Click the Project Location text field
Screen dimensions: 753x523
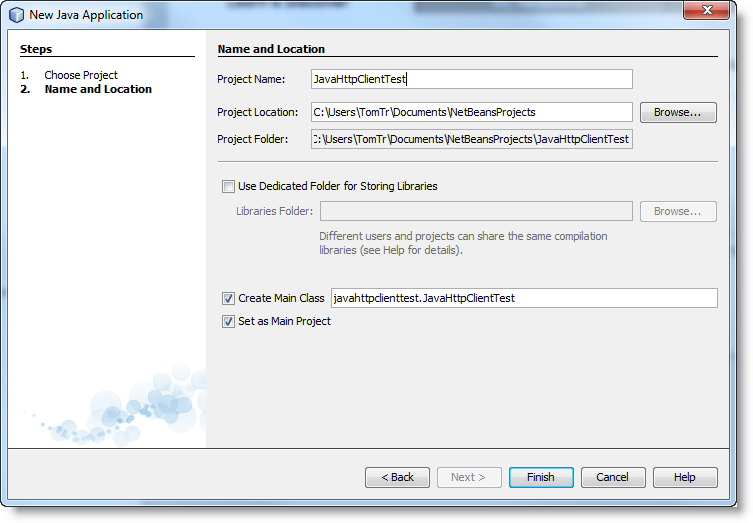(x=471, y=112)
